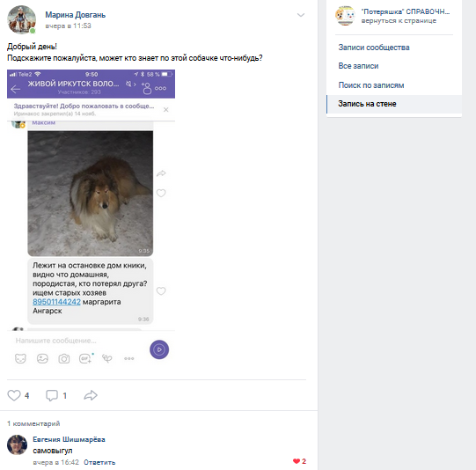Click post text Добрый день!
Image resolution: width=476 pixels, height=470 pixels.
(x=32, y=47)
